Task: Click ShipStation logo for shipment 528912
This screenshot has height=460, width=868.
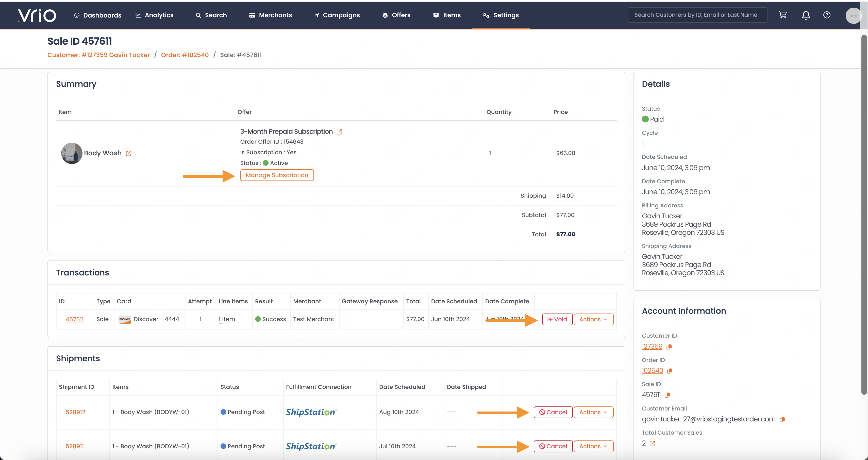Action: pyautogui.click(x=311, y=412)
